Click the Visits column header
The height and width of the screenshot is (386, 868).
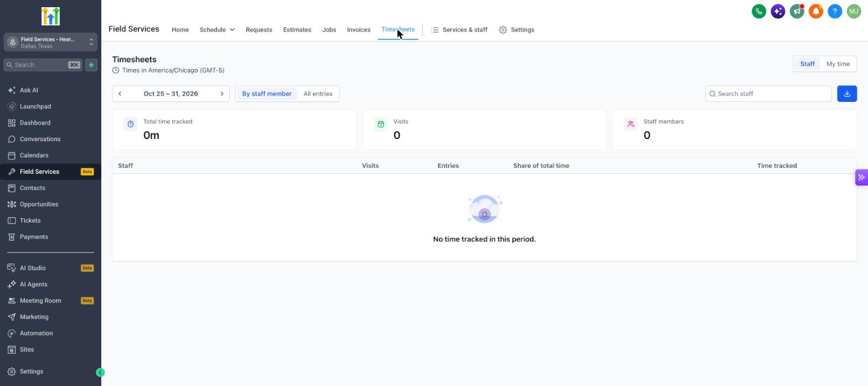pos(370,166)
